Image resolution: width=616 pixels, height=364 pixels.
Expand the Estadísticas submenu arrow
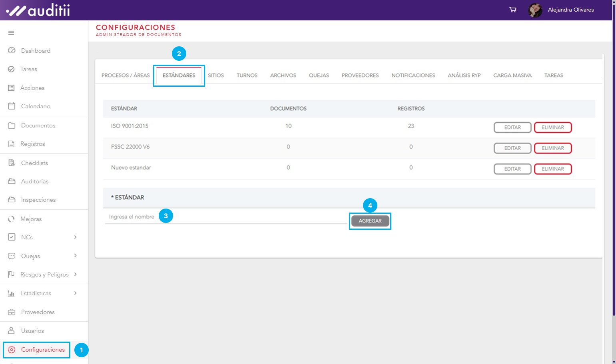[76, 293]
